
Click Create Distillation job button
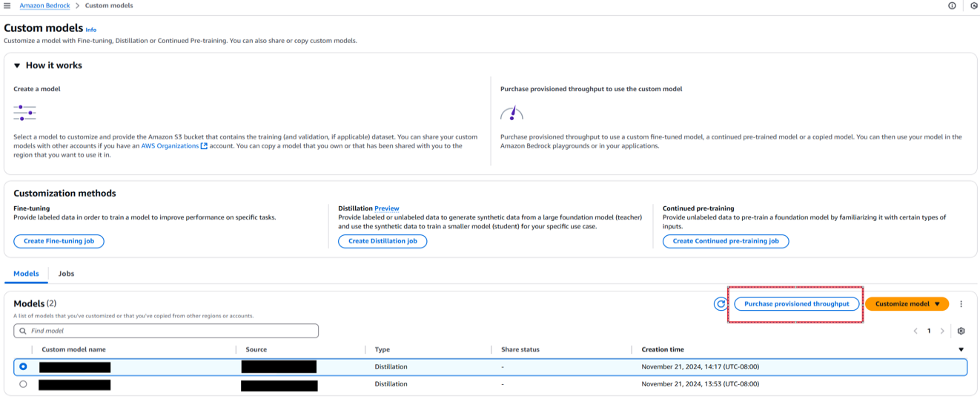point(383,241)
